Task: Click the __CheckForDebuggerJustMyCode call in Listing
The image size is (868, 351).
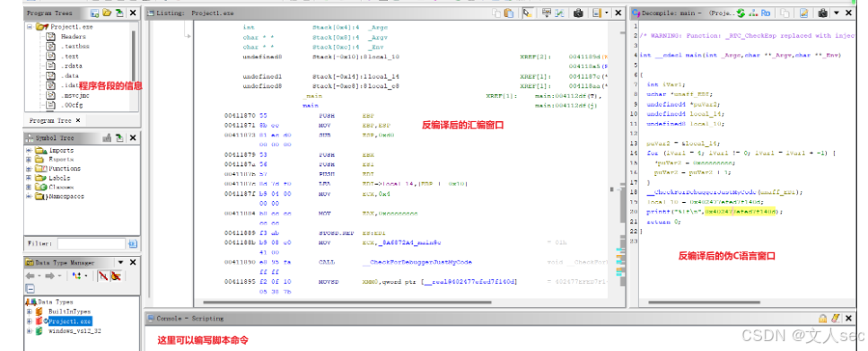Action: [x=417, y=262]
